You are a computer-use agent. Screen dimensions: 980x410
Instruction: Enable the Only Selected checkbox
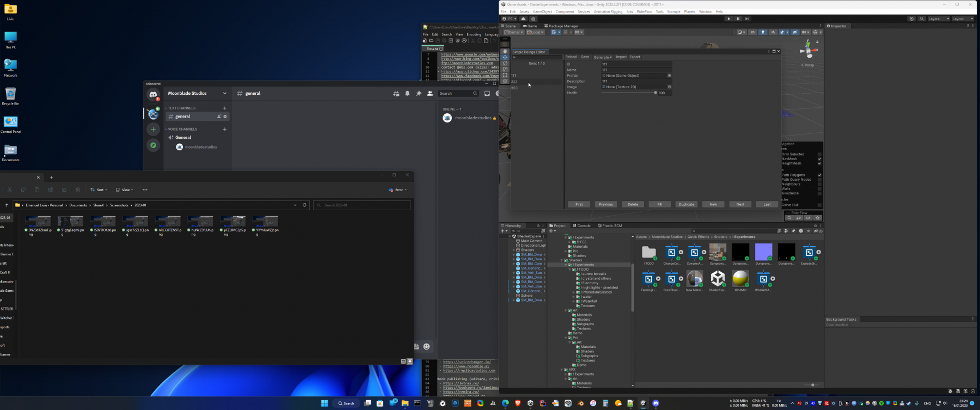click(819, 154)
